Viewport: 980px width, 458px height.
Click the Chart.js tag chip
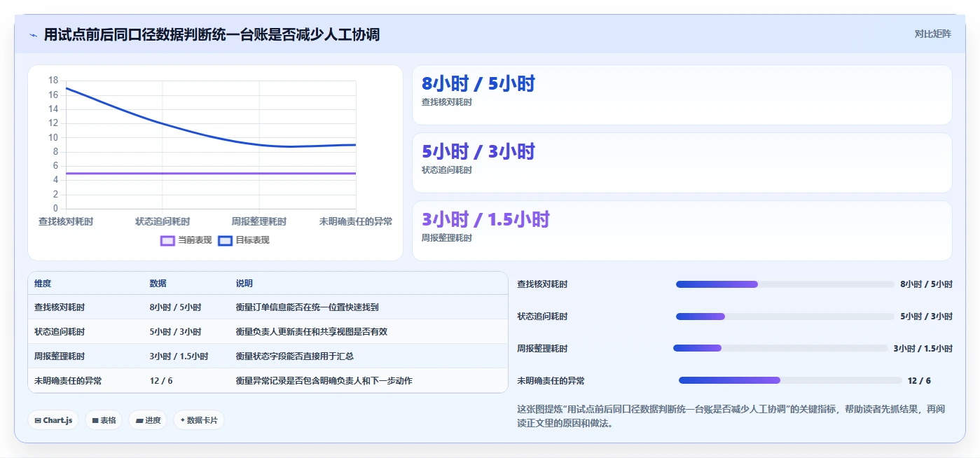coord(53,420)
